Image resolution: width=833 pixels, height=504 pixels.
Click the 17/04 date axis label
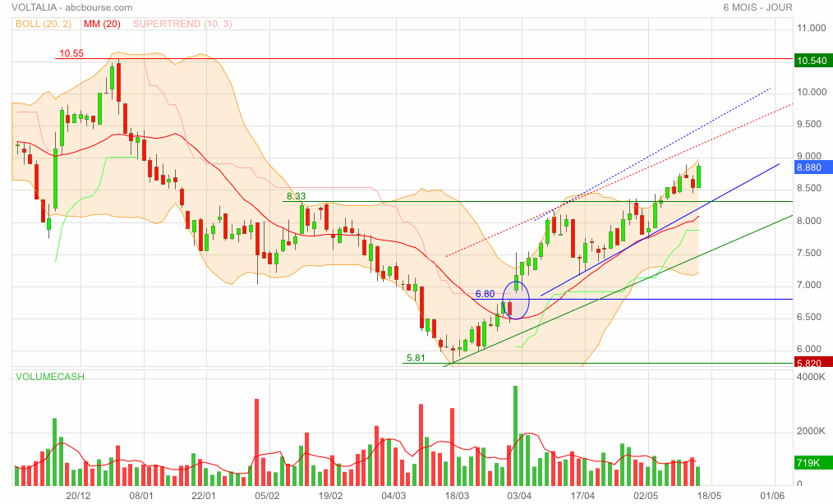[582, 496]
